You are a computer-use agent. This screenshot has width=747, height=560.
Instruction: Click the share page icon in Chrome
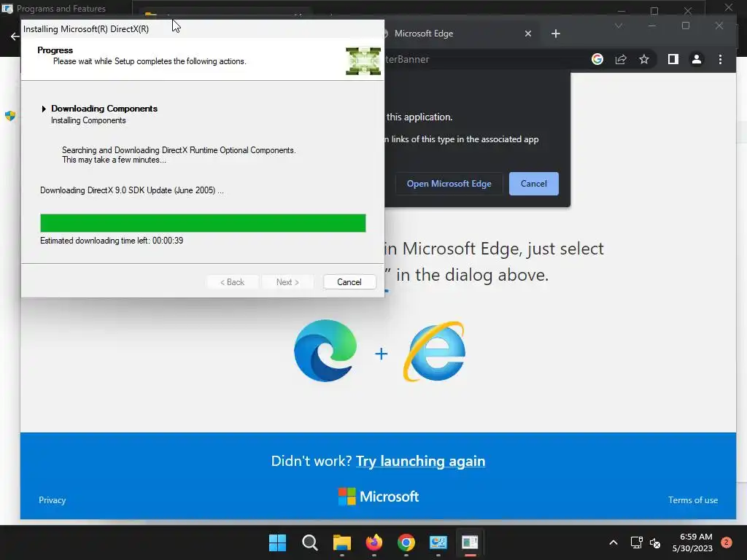(x=621, y=59)
